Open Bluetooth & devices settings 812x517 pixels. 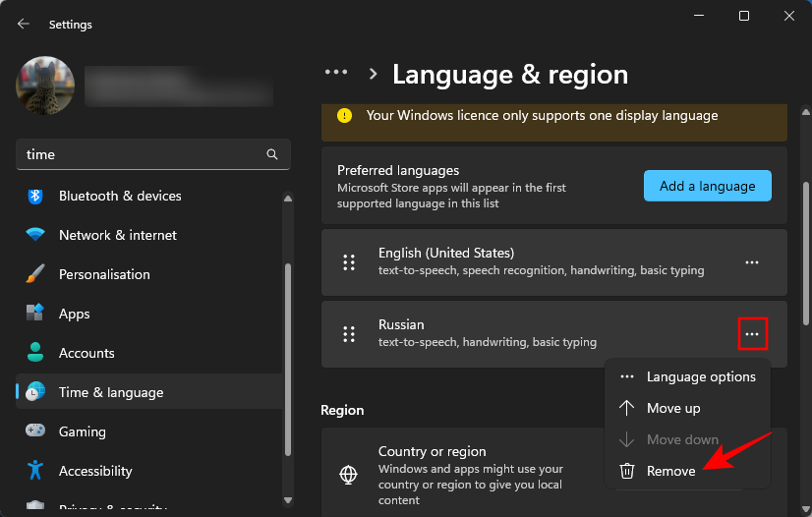coord(120,196)
